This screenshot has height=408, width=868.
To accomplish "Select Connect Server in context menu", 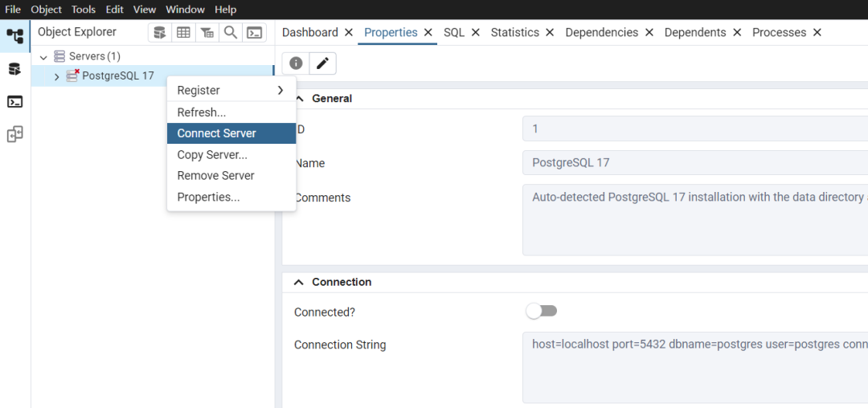I will pos(231,133).
